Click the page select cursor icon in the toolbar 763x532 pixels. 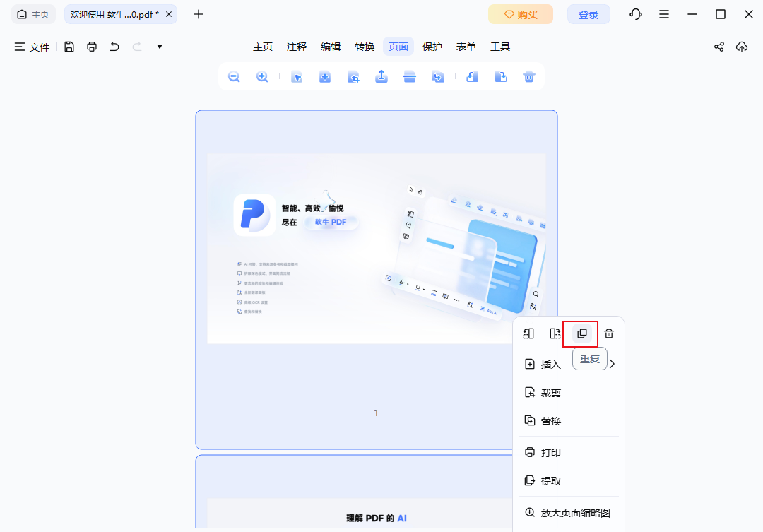click(297, 77)
